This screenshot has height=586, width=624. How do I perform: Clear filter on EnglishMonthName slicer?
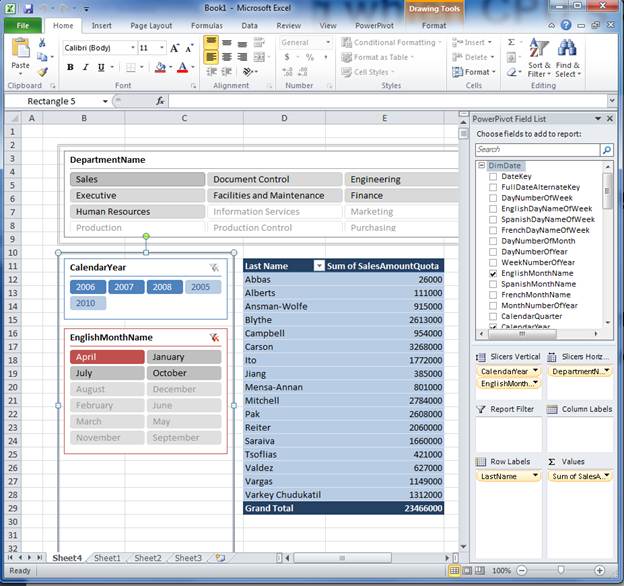pyautogui.click(x=214, y=337)
